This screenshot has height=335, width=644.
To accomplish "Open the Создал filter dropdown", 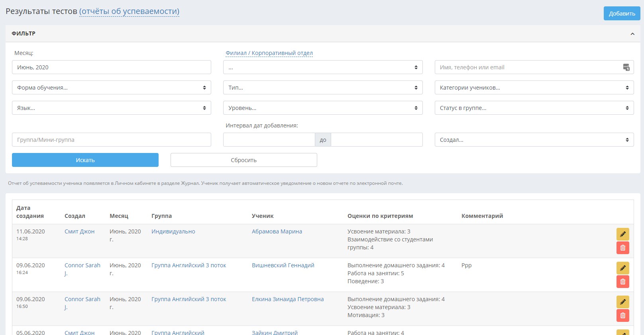I will click(x=534, y=140).
